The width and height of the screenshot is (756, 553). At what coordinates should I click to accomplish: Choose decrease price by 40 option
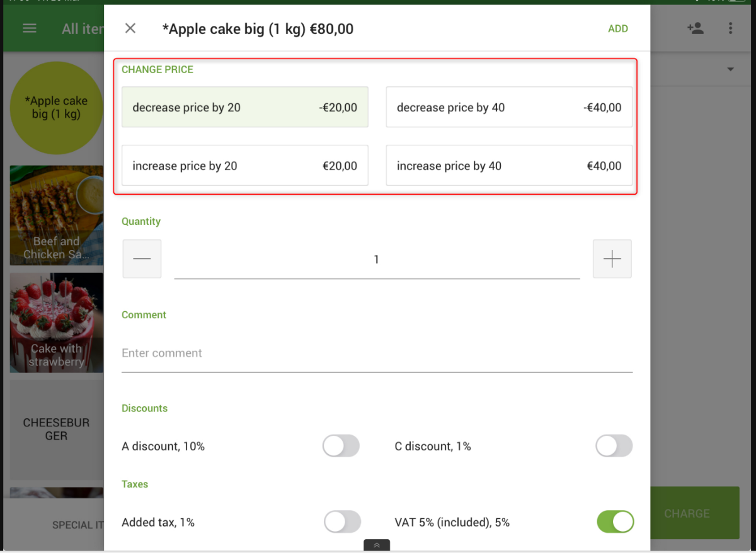click(x=509, y=108)
